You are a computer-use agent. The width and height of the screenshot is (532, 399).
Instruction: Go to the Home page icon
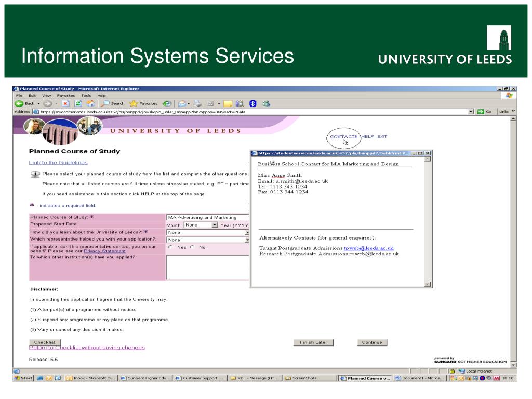(x=90, y=103)
